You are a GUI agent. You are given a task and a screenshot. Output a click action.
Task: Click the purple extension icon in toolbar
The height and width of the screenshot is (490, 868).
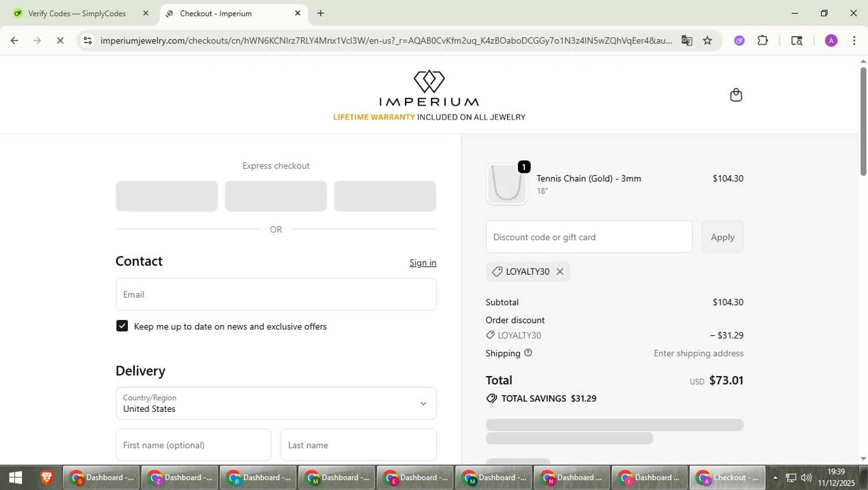coord(739,40)
